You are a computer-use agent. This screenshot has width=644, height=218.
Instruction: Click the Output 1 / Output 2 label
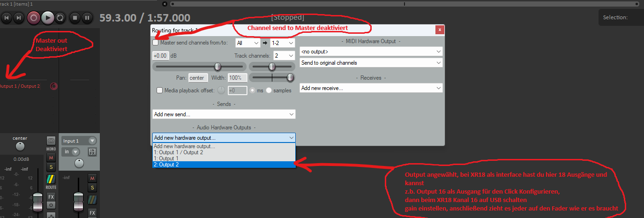pos(20,86)
